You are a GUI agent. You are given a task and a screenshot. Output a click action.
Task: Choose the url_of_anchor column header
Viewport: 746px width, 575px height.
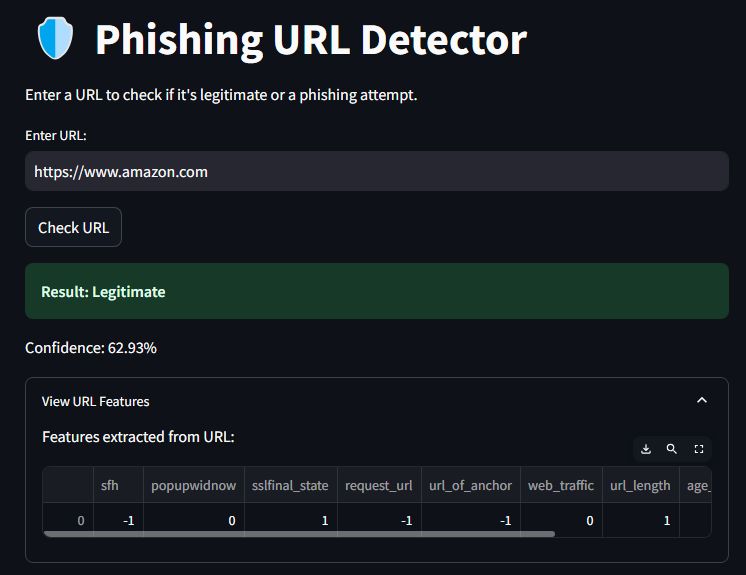tap(470, 485)
